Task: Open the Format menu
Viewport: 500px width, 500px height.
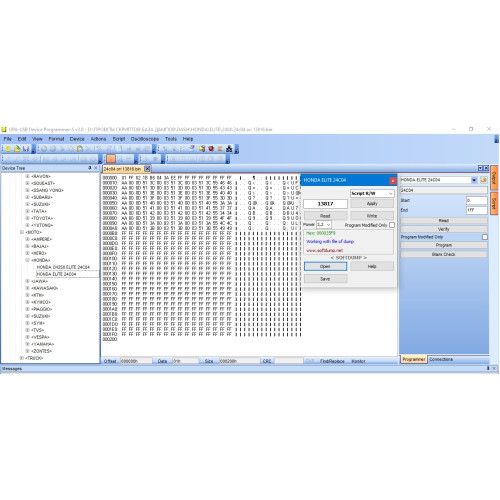Action: point(56,139)
